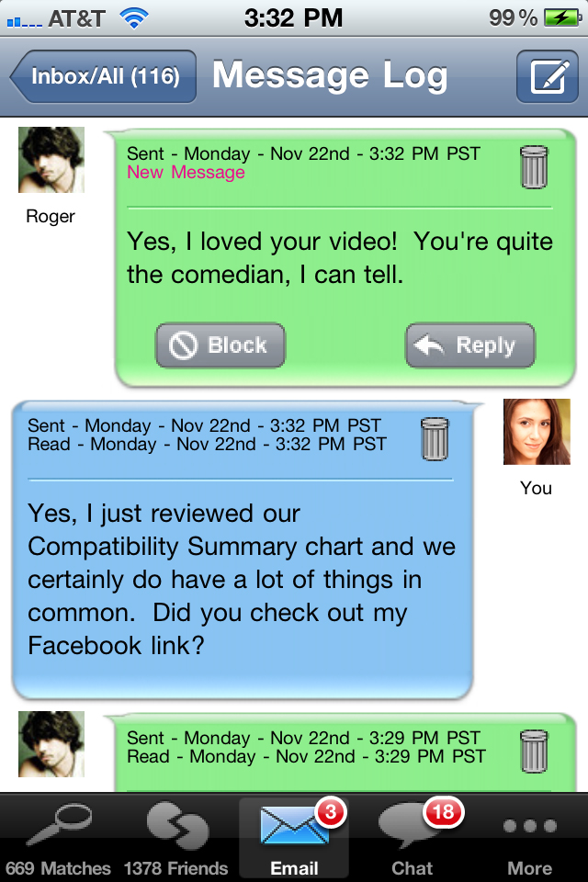Select the blue Compatibility Summary message bubble
588x882 pixels.
point(243,550)
